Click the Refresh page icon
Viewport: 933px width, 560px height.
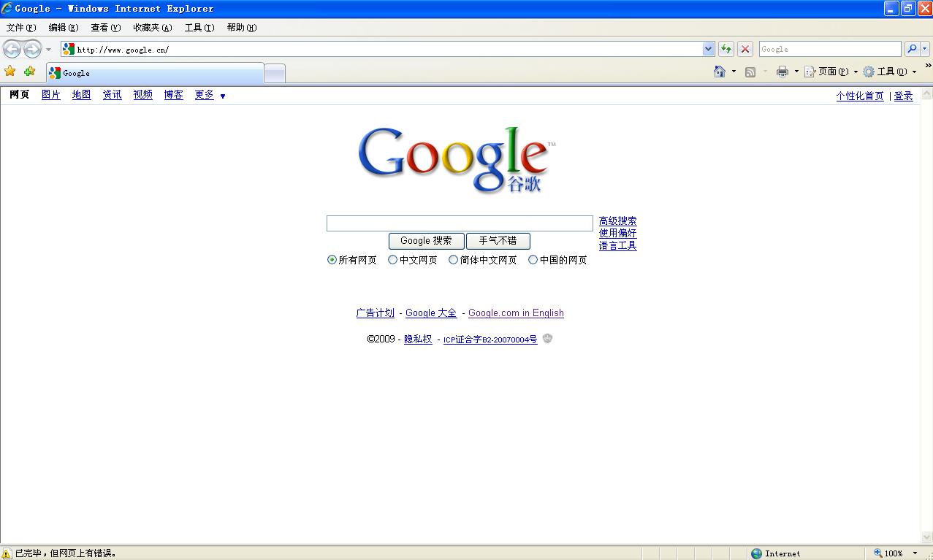[x=726, y=49]
